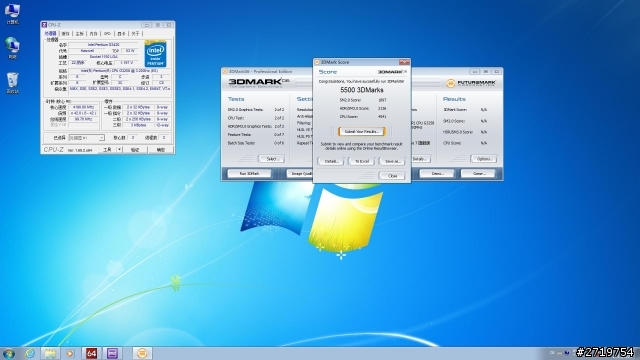Viewport: 640px width, 360px height.
Task: Click the Game button in 3DMark06
Action: 479,173
